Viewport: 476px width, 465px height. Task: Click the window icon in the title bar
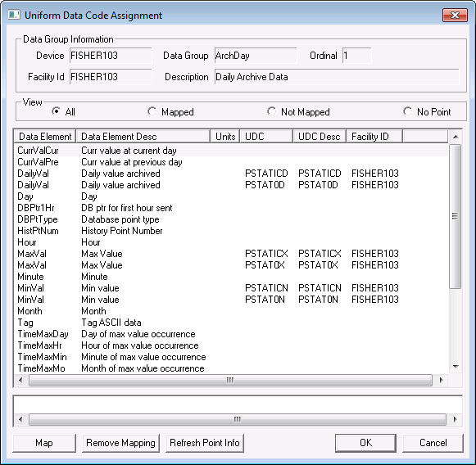(x=14, y=15)
